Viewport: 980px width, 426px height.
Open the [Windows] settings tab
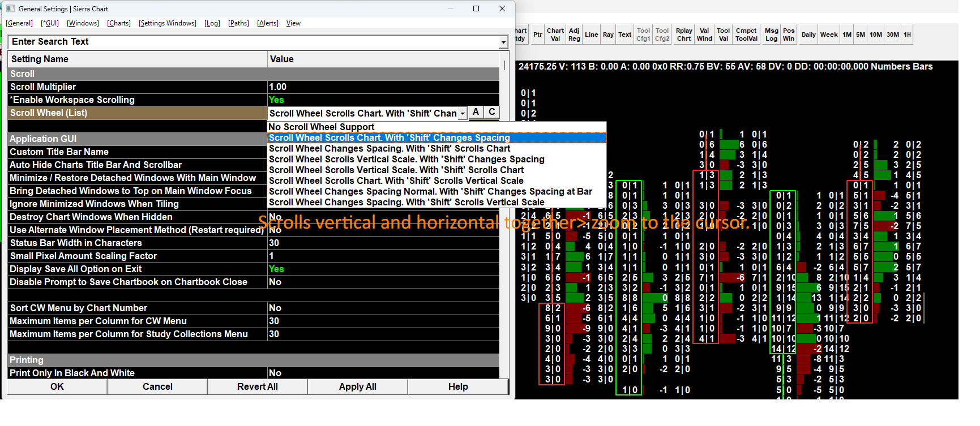point(83,23)
